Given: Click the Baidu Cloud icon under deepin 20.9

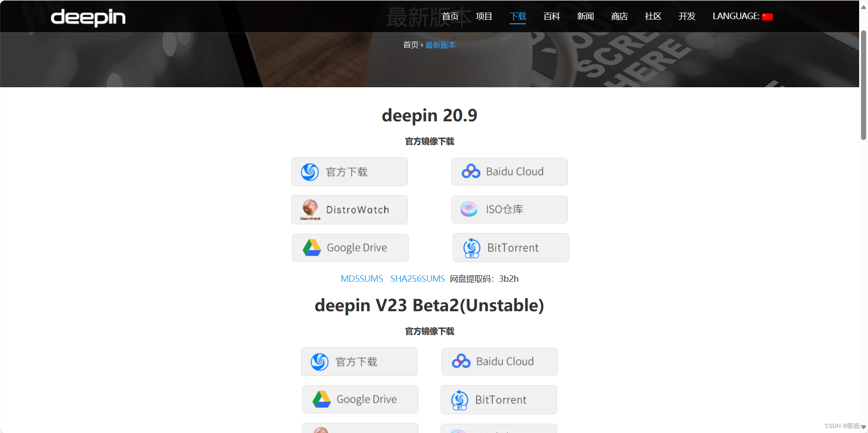Looking at the screenshot, I should pyautogui.click(x=471, y=172).
